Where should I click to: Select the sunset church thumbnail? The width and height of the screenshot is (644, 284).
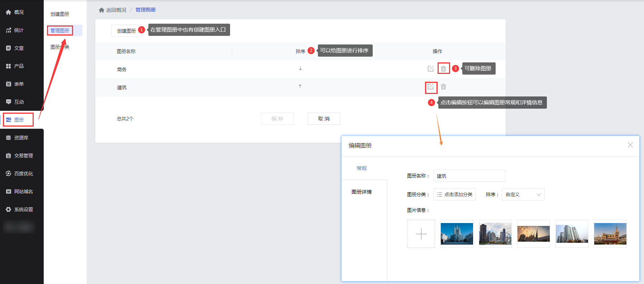tap(534, 234)
